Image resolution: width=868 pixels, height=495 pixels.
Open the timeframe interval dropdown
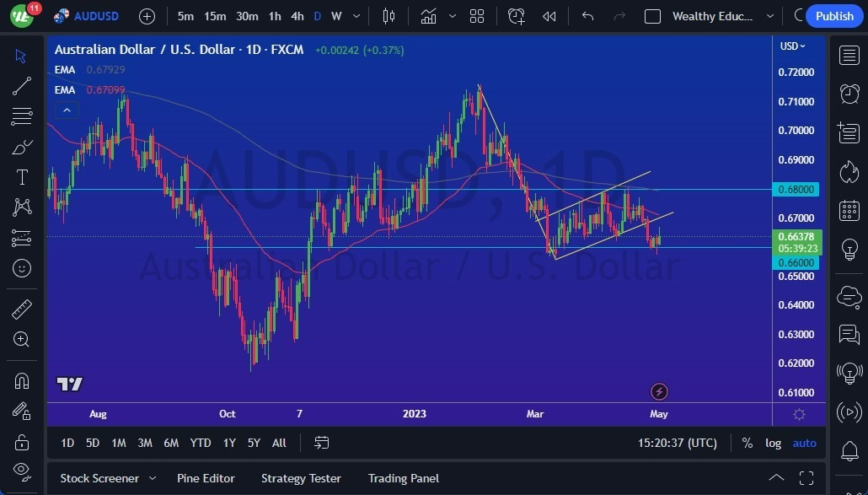(x=356, y=16)
